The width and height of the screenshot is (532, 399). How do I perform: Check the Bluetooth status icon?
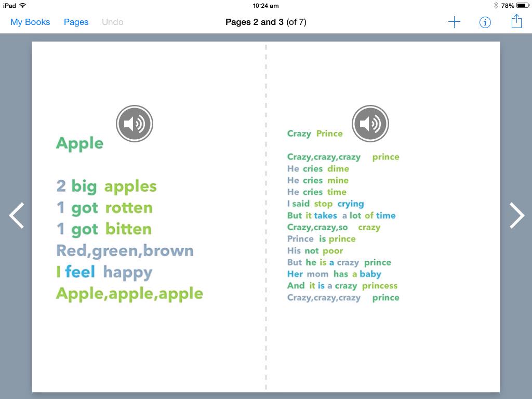tap(497, 6)
